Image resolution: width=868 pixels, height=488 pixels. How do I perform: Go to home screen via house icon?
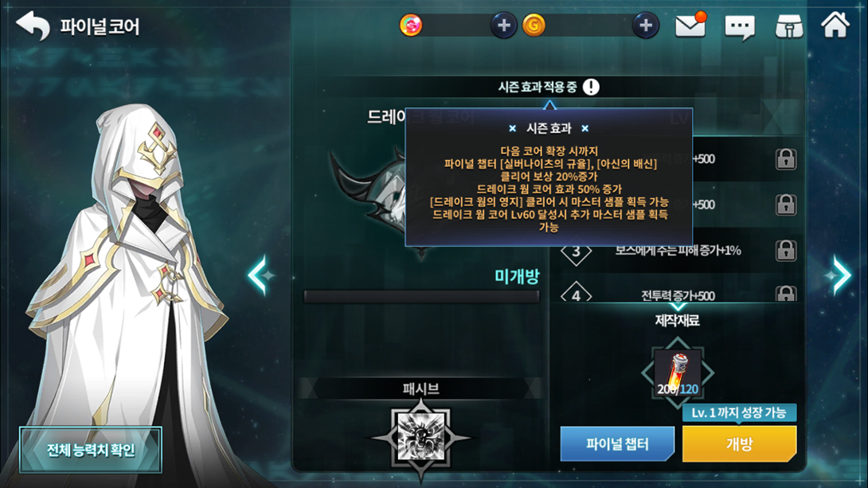835,25
